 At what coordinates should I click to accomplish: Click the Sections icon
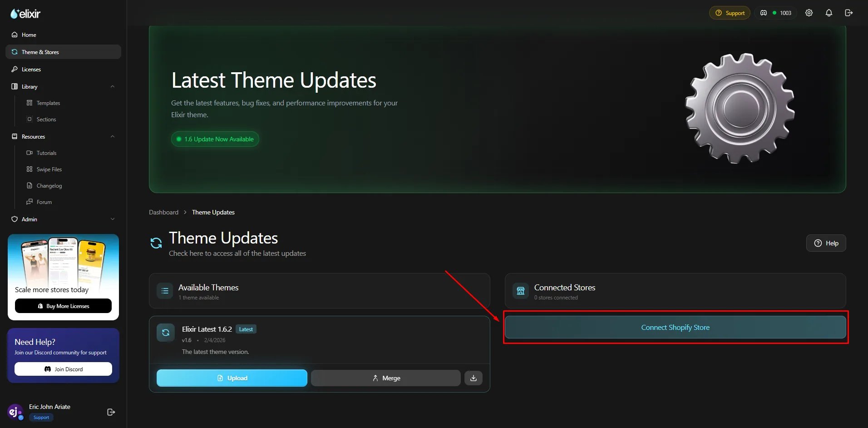[30, 119]
